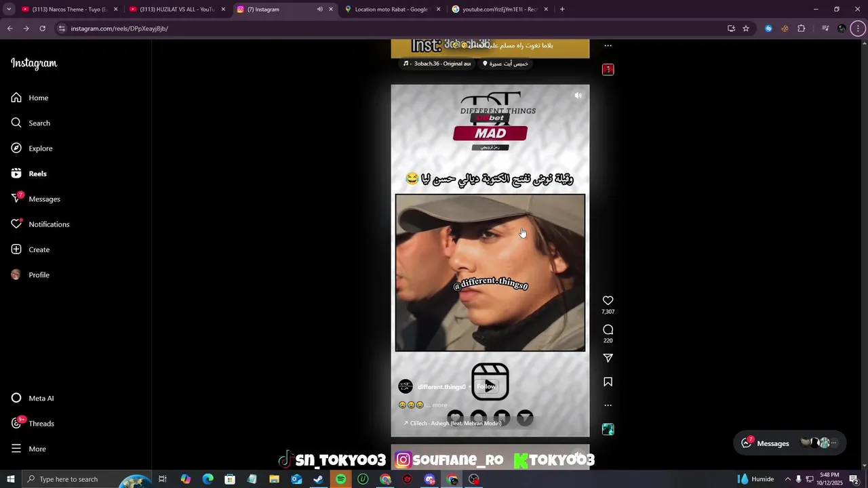This screenshot has width=868, height=488.
Task: Click the taskbar search box
Action: pyautogui.click(x=87, y=479)
